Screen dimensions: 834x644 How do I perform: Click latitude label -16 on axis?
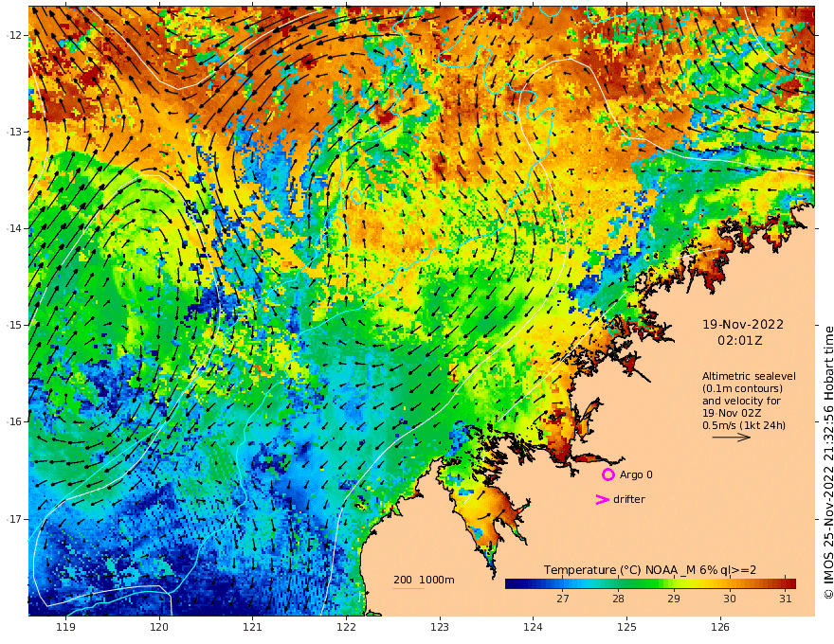pos(14,421)
